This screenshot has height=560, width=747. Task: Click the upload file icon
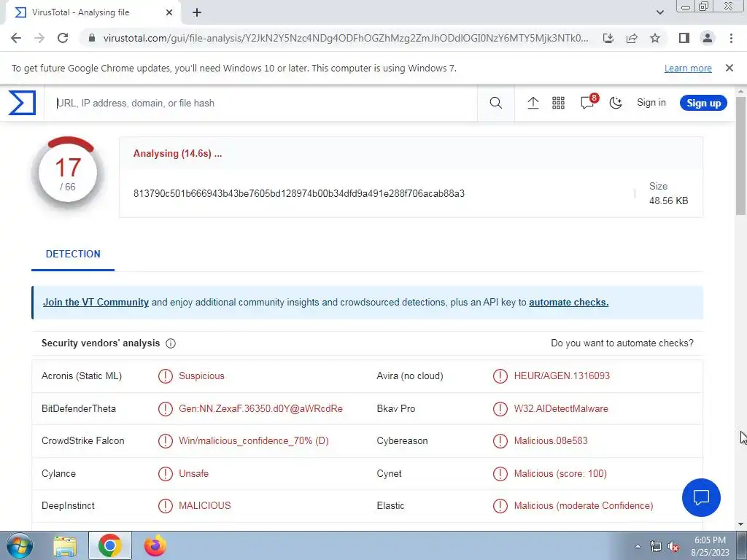pyautogui.click(x=533, y=103)
